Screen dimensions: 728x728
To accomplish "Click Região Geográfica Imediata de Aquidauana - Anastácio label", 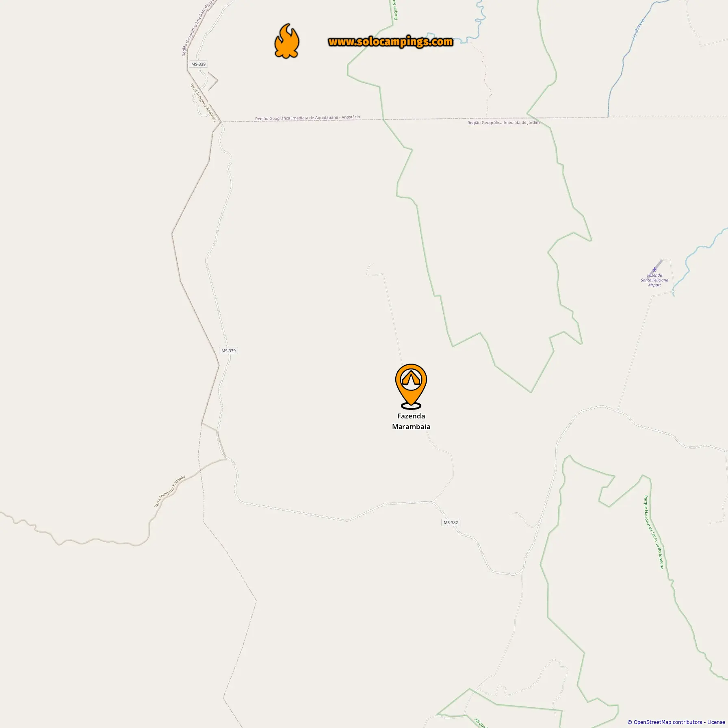I will [x=308, y=118].
